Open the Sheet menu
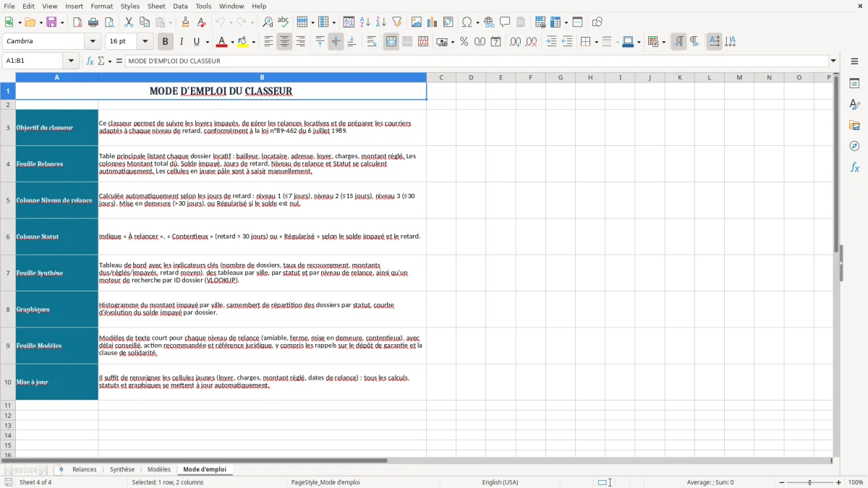This screenshot has height=488, width=868. (x=156, y=6)
